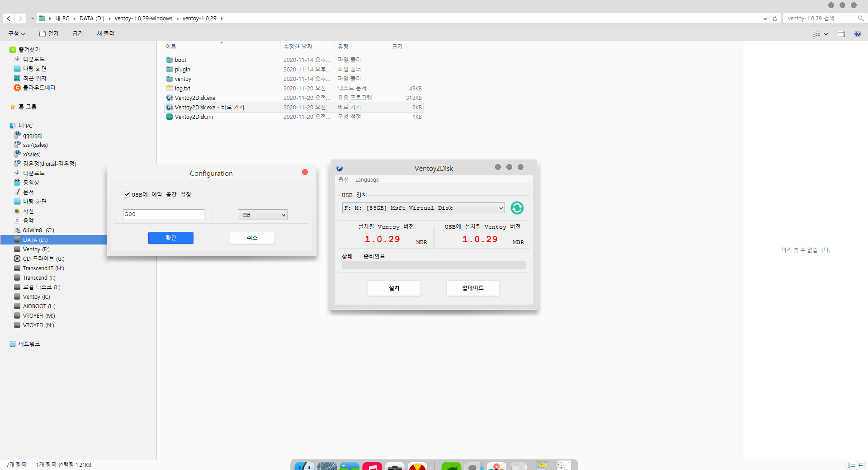Click the 확인 button in Configuration
This screenshot has height=470, width=868.
(171, 238)
